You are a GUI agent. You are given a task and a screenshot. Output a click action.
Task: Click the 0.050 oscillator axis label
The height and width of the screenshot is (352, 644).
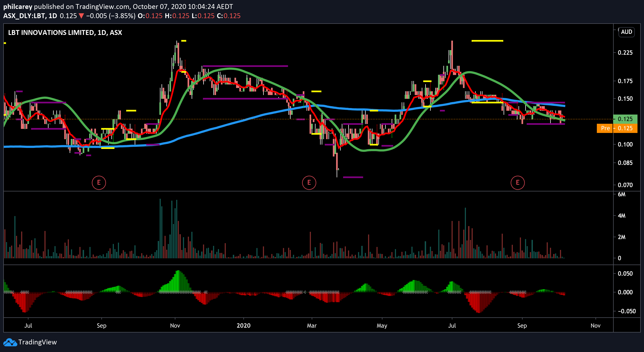(625, 274)
